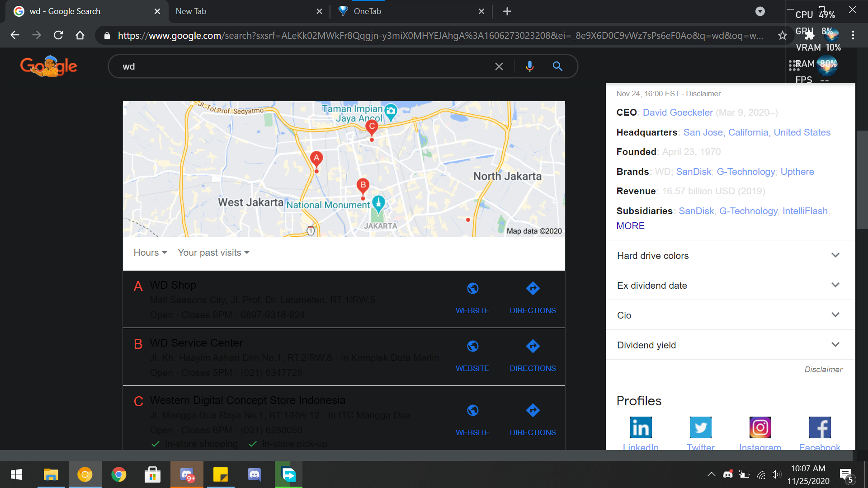Click the David Goeckeler CEO link

pyautogui.click(x=677, y=113)
